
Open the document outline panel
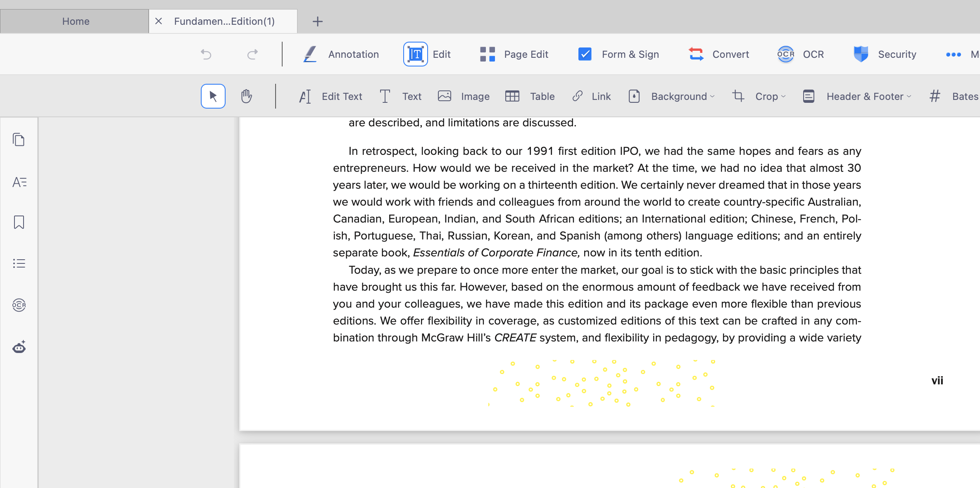[x=19, y=263]
